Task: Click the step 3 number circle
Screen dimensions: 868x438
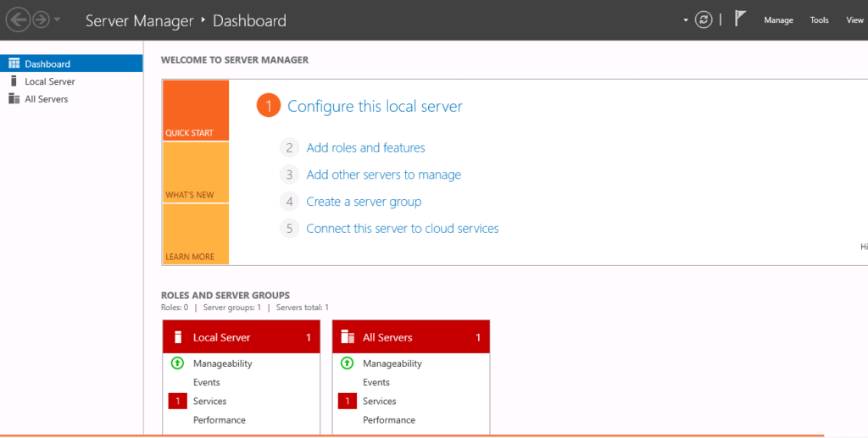Action: point(289,175)
